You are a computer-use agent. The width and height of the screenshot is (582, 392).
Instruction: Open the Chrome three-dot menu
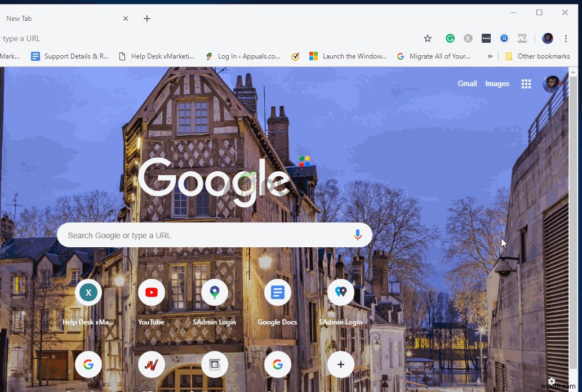point(565,38)
